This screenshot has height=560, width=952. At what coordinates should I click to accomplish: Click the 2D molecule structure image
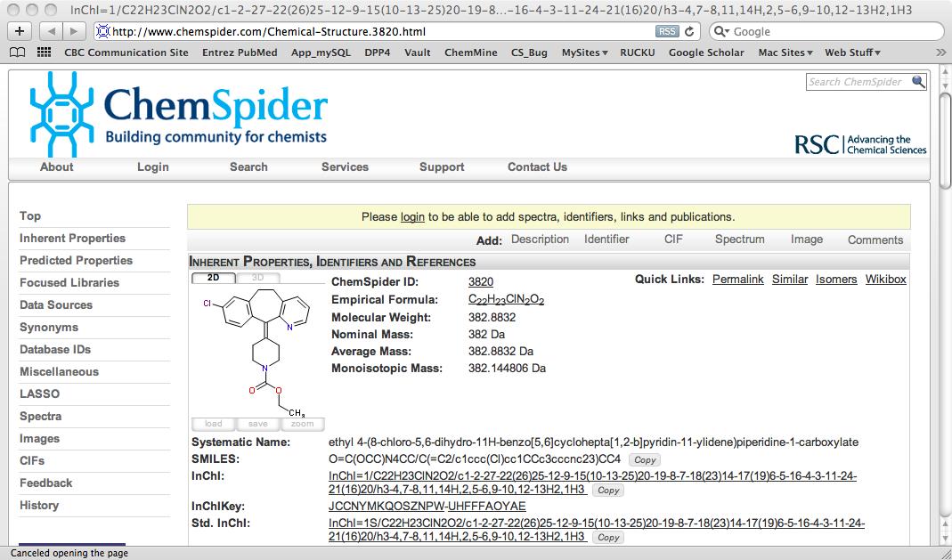(x=258, y=351)
